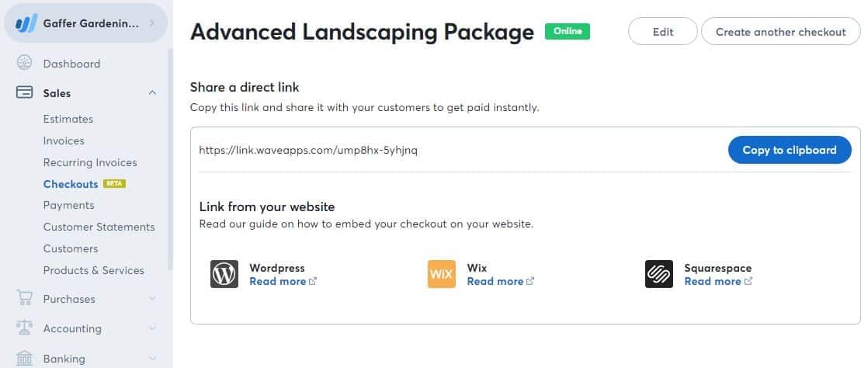Collapse the Sales section chevron
The image size is (868, 368).
point(152,93)
